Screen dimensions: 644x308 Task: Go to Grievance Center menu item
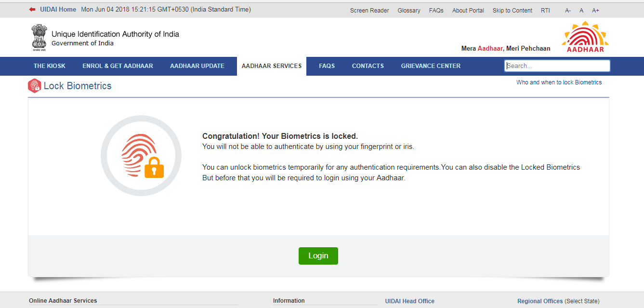coord(431,66)
